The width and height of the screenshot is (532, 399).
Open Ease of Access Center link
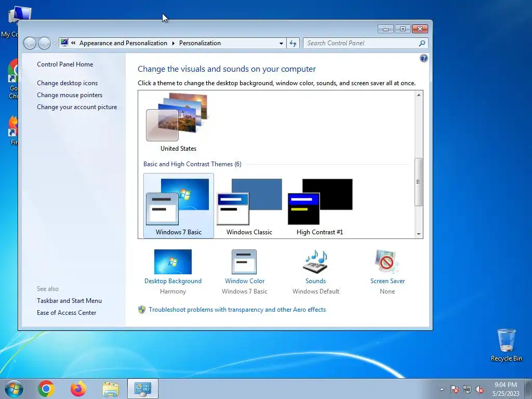66,312
